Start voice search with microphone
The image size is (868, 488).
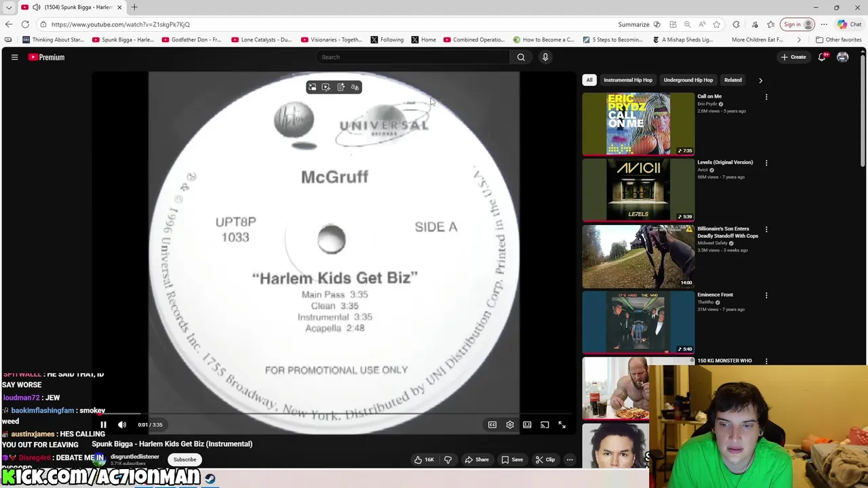(545, 57)
